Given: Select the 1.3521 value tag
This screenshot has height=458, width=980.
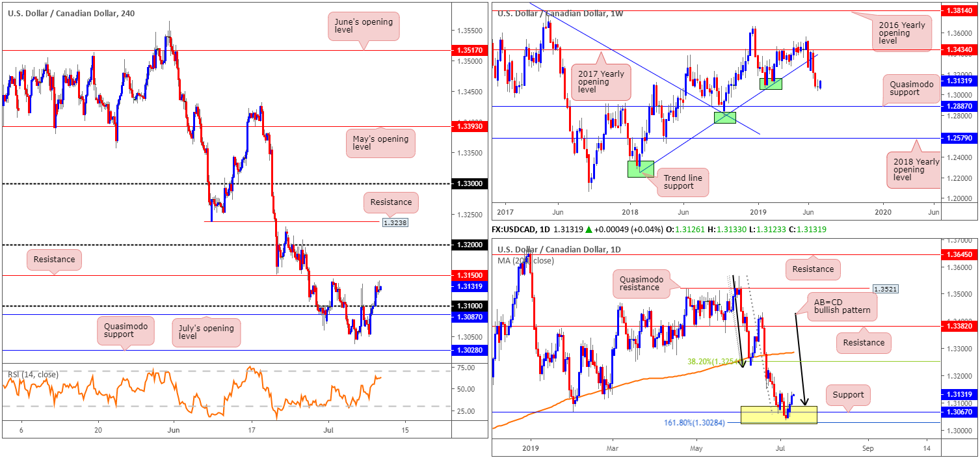Looking at the screenshot, I should (x=886, y=288).
